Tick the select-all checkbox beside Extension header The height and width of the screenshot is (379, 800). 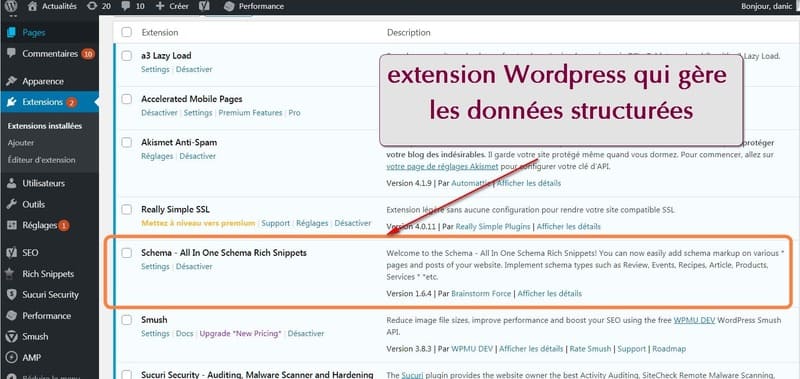(x=127, y=32)
